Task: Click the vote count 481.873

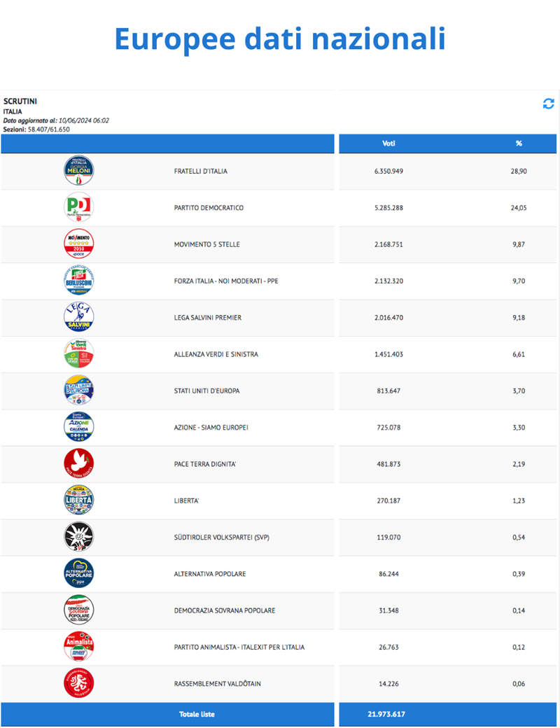Action: [388, 464]
